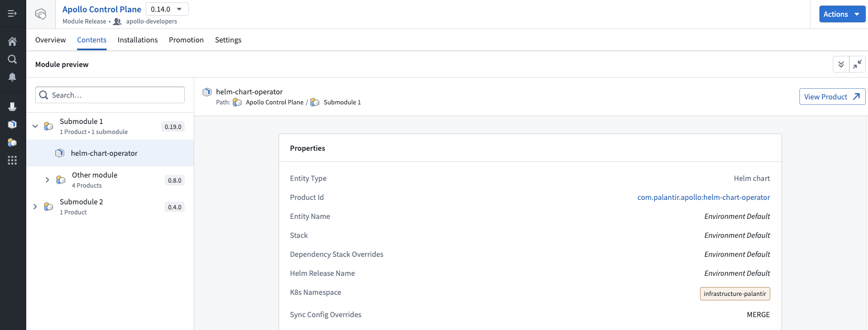Screen dimensions: 868x330
Task: Click the minimize module preview panel icon
Action: [857, 65]
